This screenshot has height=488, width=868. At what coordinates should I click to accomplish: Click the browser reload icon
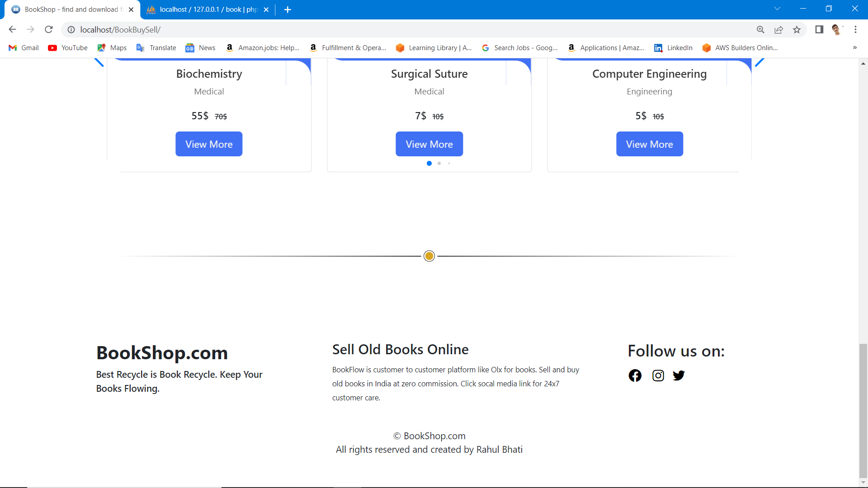click(x=49, y=30)
